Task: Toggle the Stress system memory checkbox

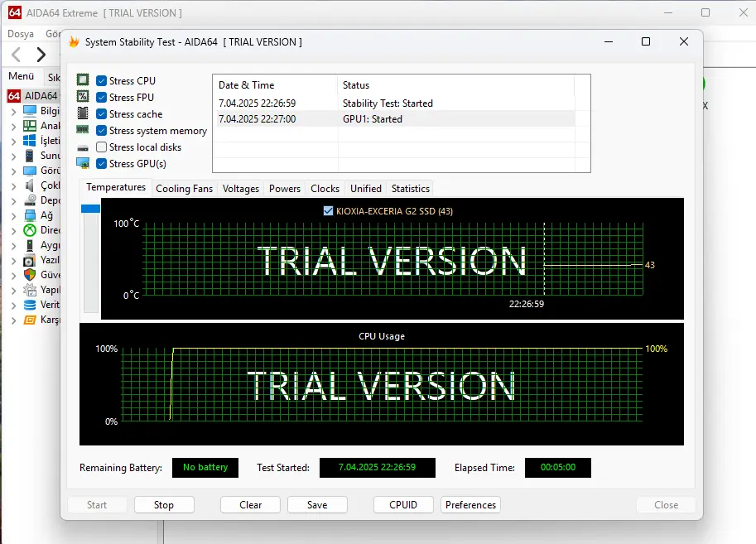Action: click(x=101, y=130)
